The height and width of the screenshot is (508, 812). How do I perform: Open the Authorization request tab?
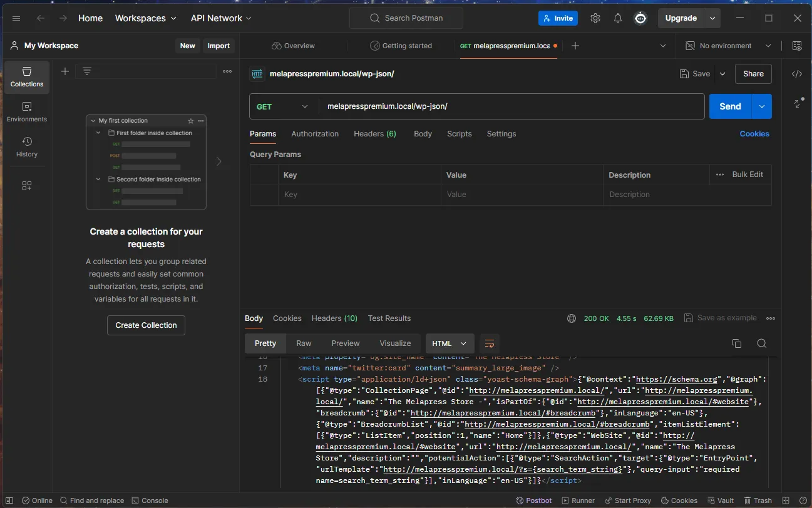pyautogui.click(x=315, y=134)
